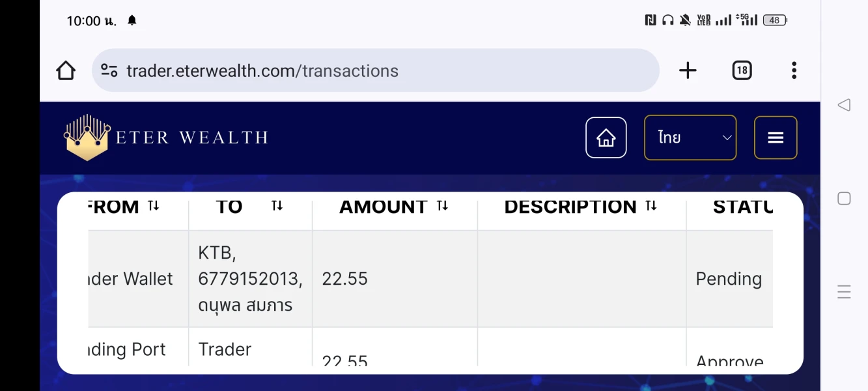Viewport: 868px width, 391px height.
Task: Tap the browser home icon
Action: click(x=66, y=70)
